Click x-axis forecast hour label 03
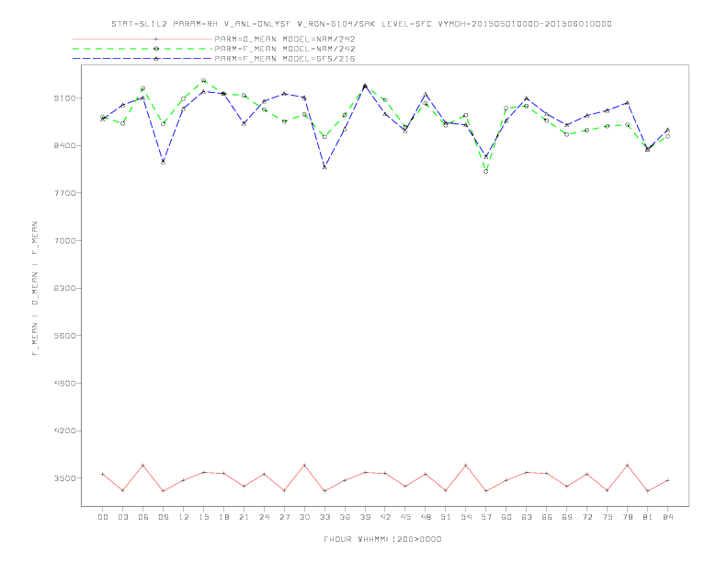This screenshot has height=563, width=728. 123,517
